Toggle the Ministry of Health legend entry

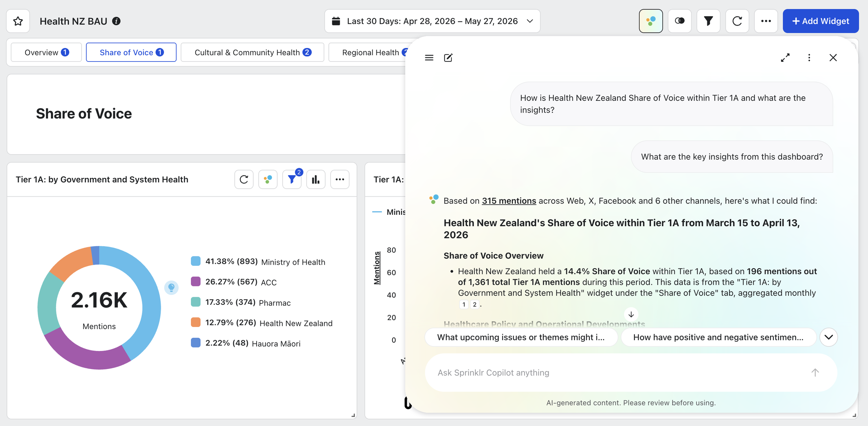pyautogui.click(x=258, y=261)
